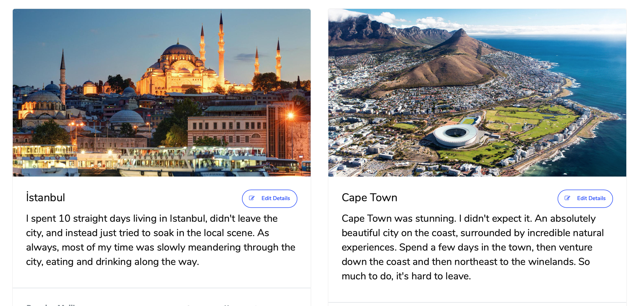The height and width of the screenshot is (306, 644).
Task: Click the tallest minaret in İstanbul photo
Action: pos(221,44)
